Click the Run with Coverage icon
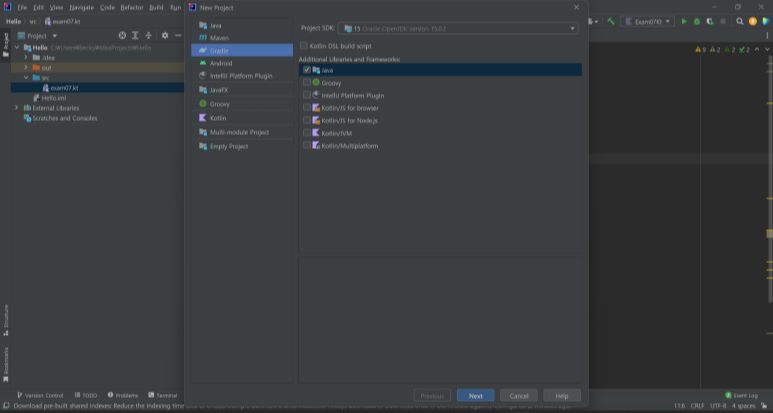This screenshot has width=773, height=413. point(710,21)
